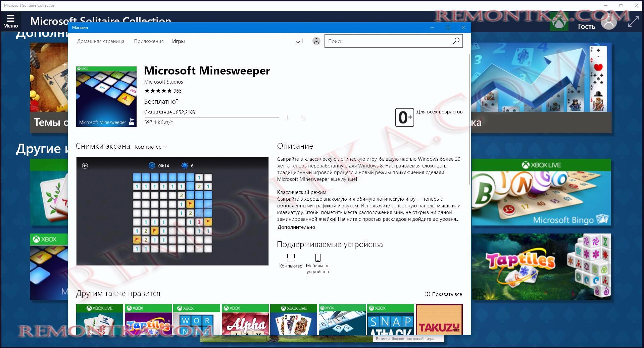Screen dimensions: 644x348
Task: Click the Microsoft Studios publisher link
Action: pyautogui.click(x=163, y=82)
